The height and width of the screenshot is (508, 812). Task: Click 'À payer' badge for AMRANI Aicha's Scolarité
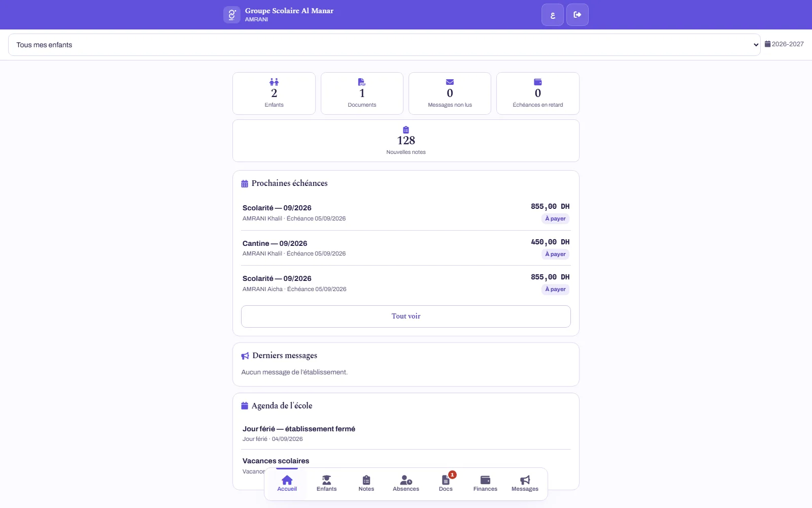[x=555, y=289]
